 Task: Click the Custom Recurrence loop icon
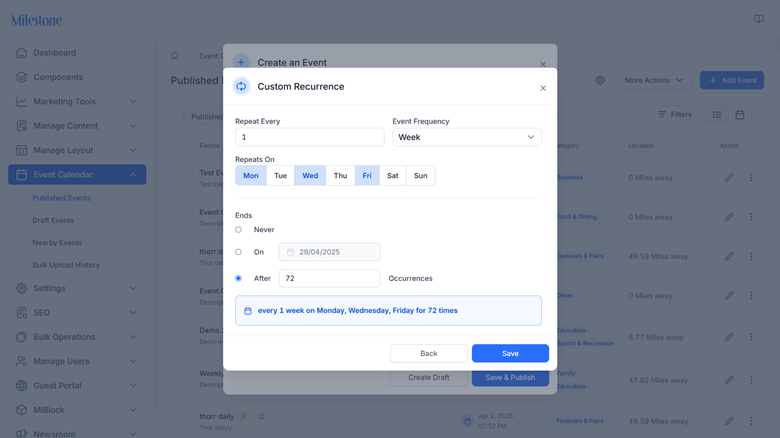(x=241, y=86)
